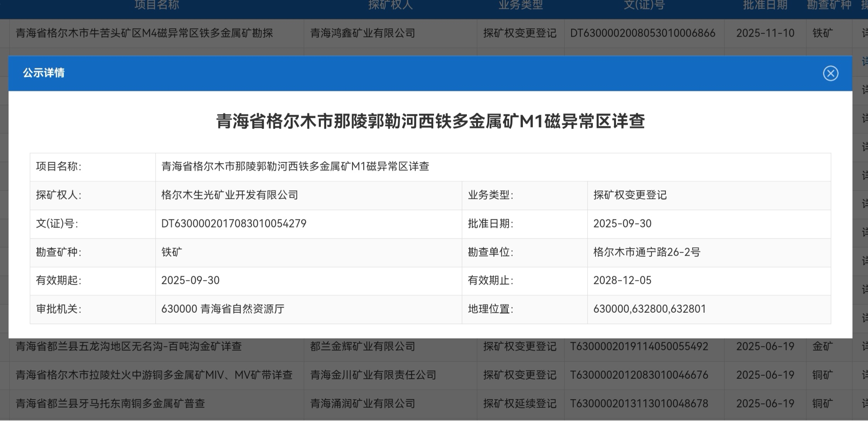Open 拉陵灶火中游铜多金属矿 project row

154,375
